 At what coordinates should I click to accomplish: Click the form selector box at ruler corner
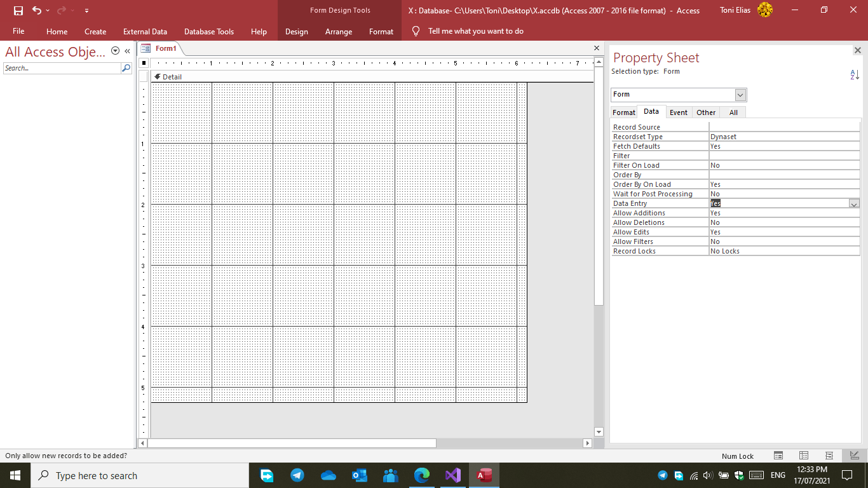[x=144, y=63]
